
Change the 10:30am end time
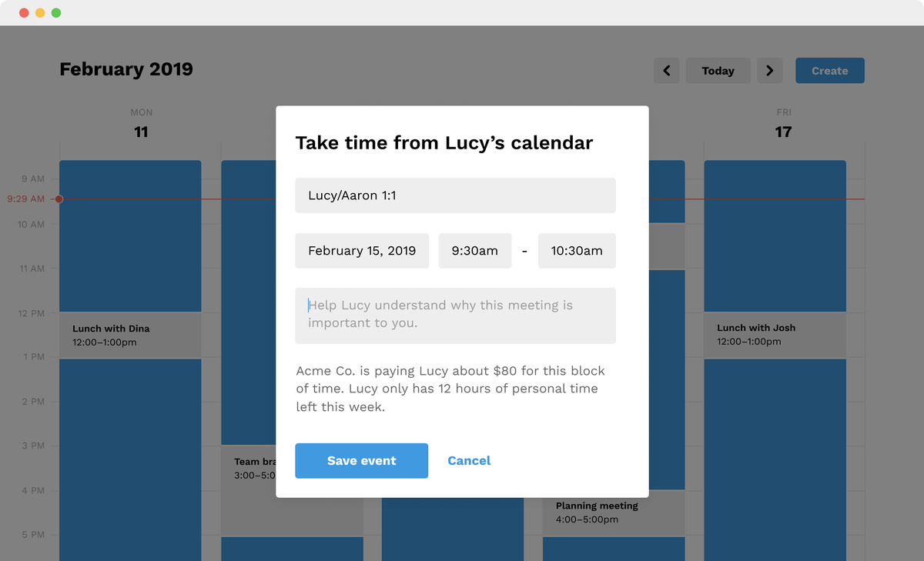577,251
